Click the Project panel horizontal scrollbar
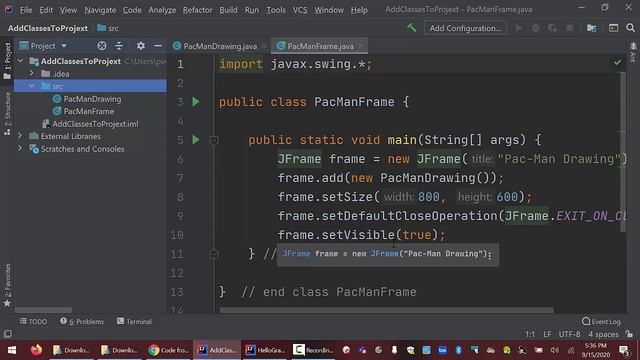 coord(43,310)
